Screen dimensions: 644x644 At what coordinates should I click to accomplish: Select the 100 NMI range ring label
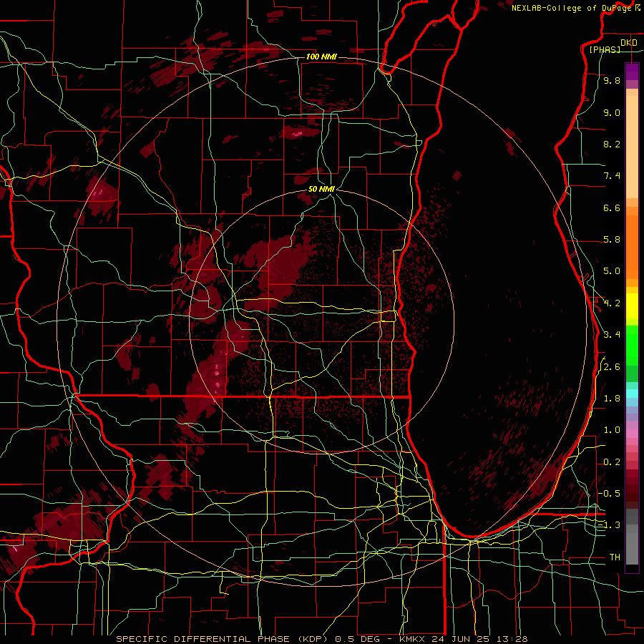321,57
